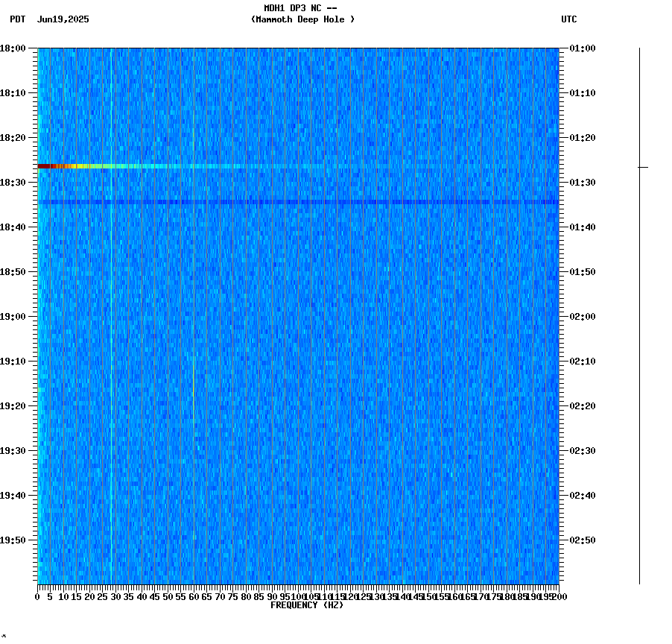This screenshot has height=644, width=672.
Task: Select the Mammoth Deep Hole subtitle text
Action: (x=303, y=20)
